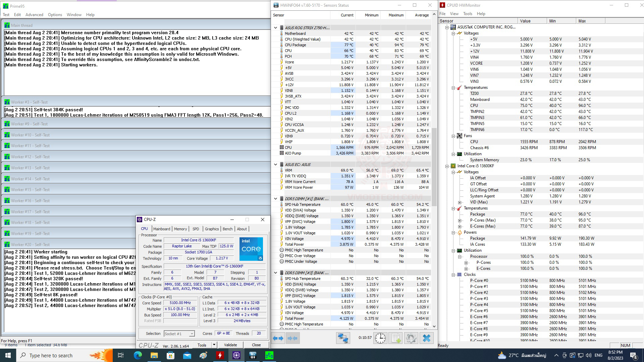
Task: Switch to Memory tab in CPU-Z
Action: (x=180, y=229)
